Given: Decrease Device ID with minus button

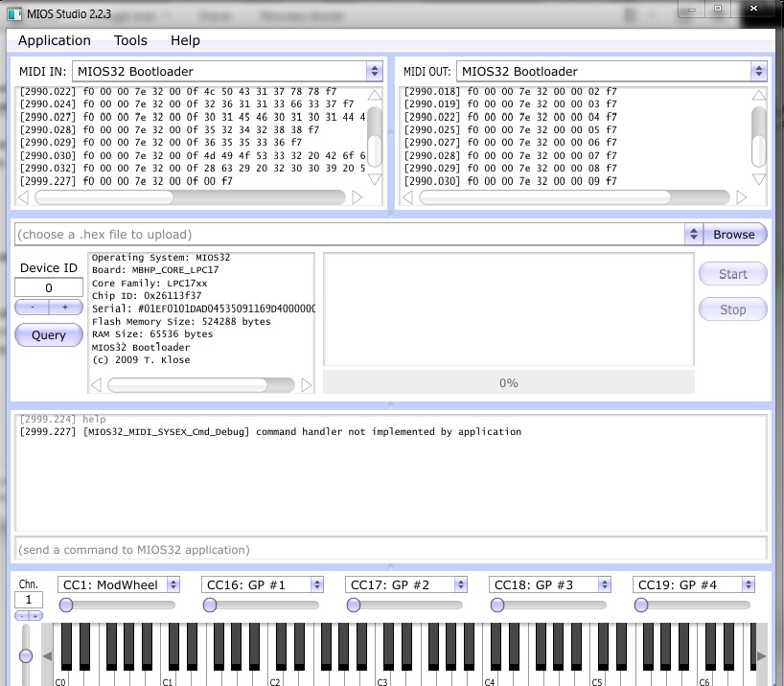Looking at the screenshot, I should 32,308.
